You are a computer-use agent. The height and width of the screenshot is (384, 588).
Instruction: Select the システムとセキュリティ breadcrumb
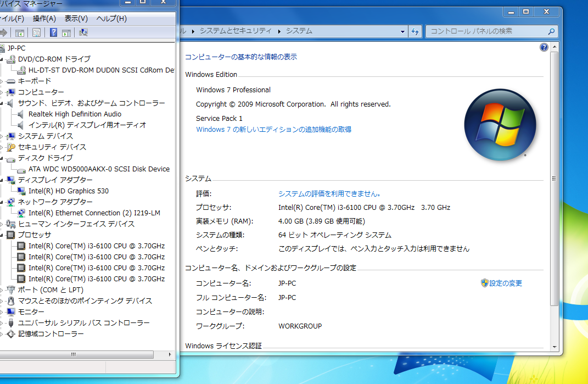point(236,31)
